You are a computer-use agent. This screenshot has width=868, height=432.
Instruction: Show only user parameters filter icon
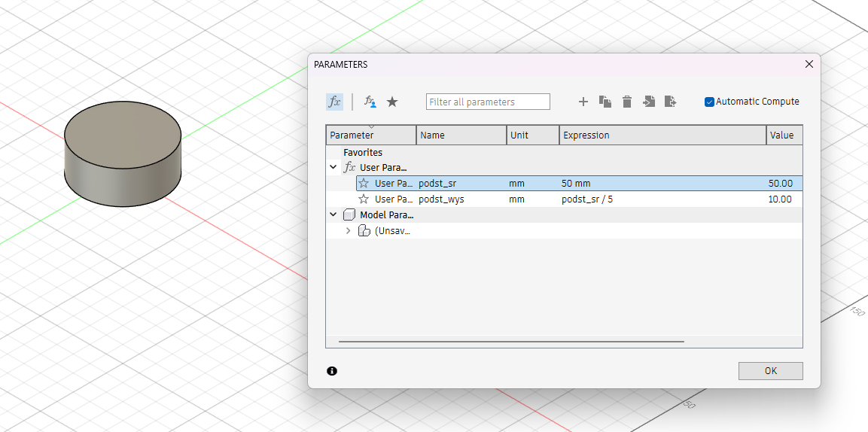pos(370,102)
